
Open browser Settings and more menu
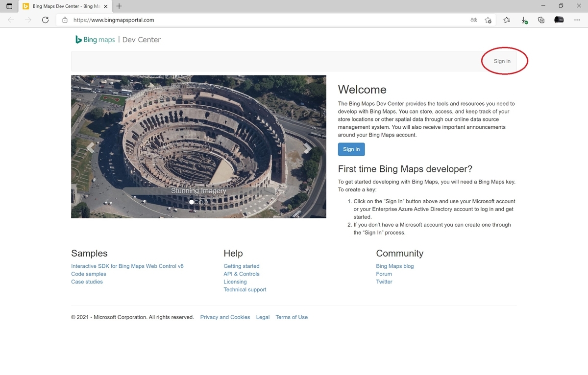(x=577, y=20)
